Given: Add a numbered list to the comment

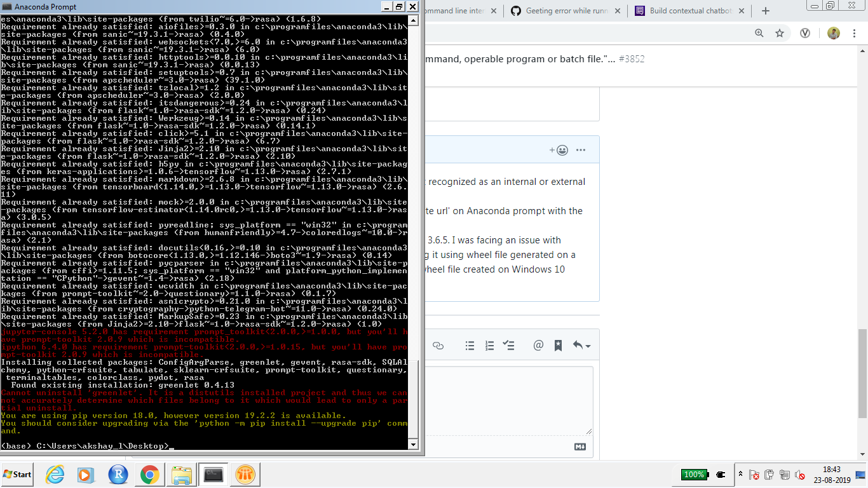Looking at the screenshot, I should click(489, 344).
